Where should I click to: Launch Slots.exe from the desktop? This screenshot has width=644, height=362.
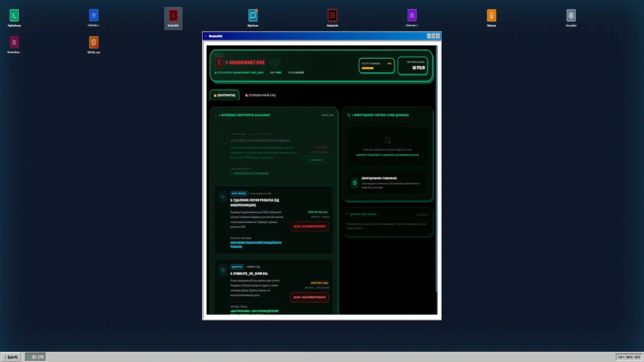[492, 18]
